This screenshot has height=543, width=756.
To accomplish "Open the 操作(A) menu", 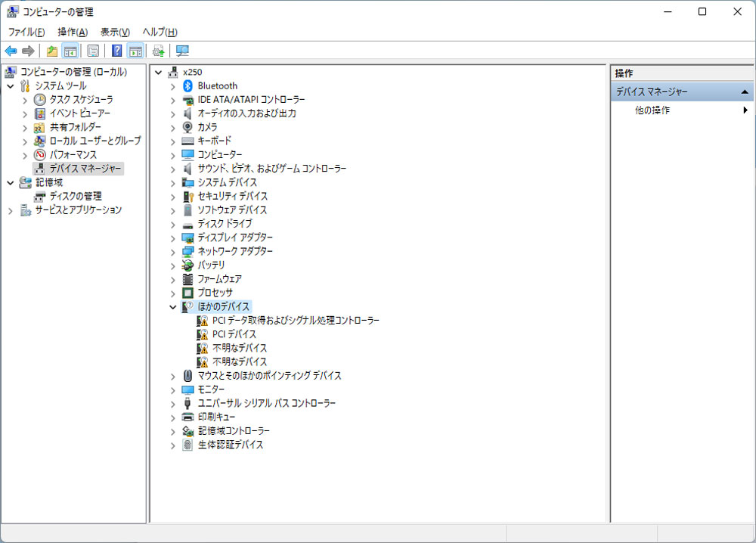I will (73, 32).
